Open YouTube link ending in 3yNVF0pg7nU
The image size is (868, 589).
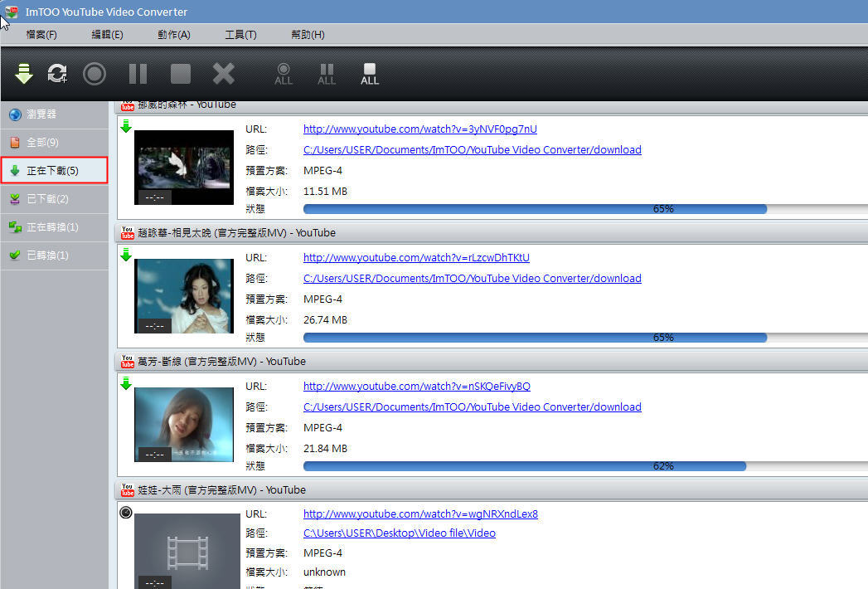pyautogui.click(x=419, y=129)
